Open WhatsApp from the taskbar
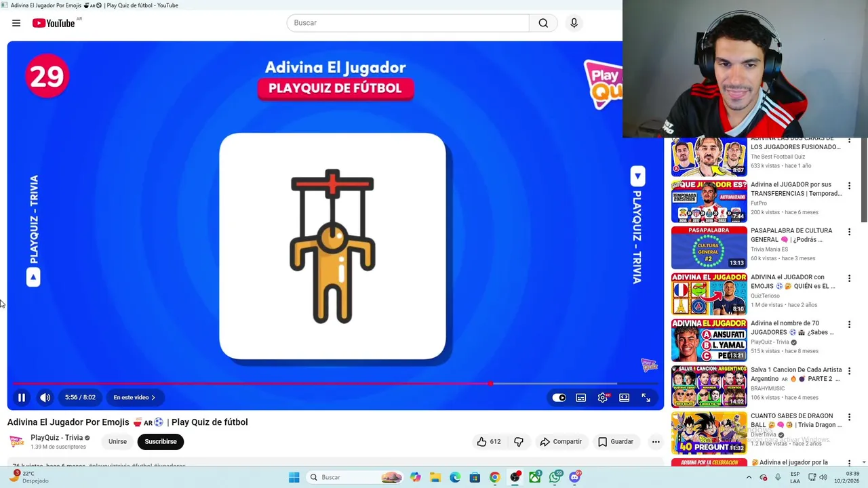Screen dimensions: 868x488 555,478
